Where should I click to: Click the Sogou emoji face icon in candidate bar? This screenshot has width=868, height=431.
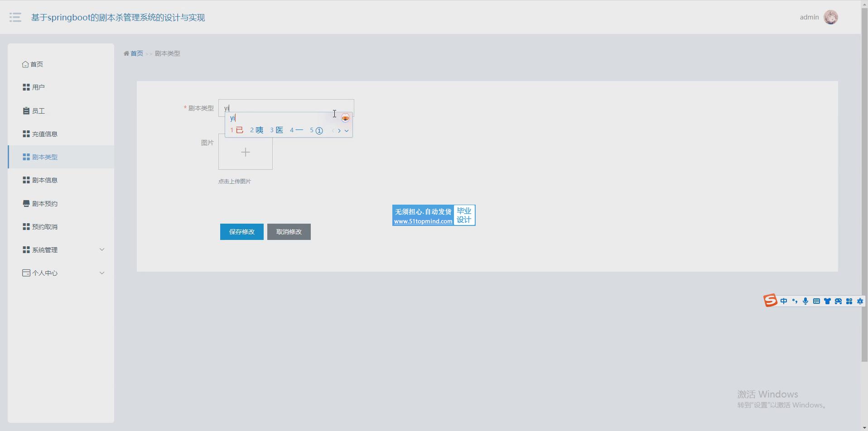(x=345, y=118)
